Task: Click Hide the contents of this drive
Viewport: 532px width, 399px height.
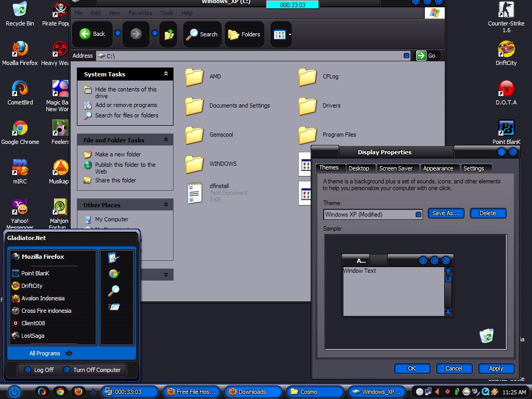Action: click(x=126, y=92)
